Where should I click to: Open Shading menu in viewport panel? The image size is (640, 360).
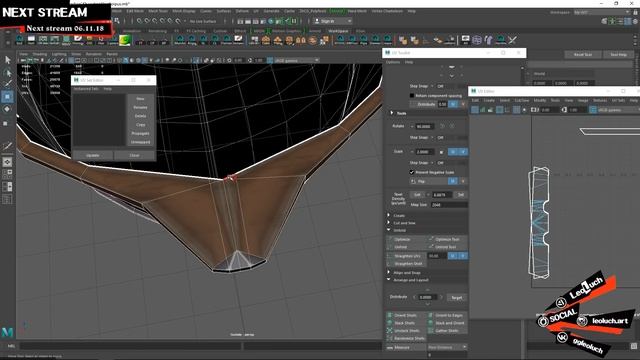click(x=40, y=54)
